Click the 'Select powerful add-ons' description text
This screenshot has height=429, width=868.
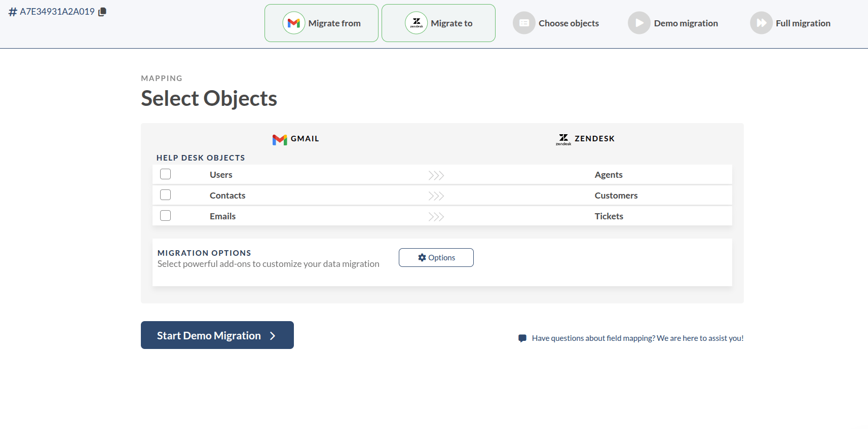pyautogui.click(x=268, y=264)
